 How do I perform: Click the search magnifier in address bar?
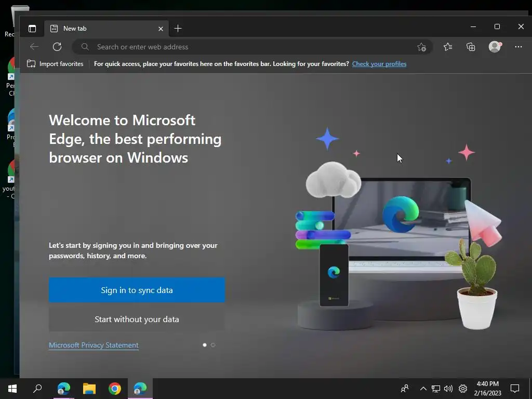coord(85,47)
